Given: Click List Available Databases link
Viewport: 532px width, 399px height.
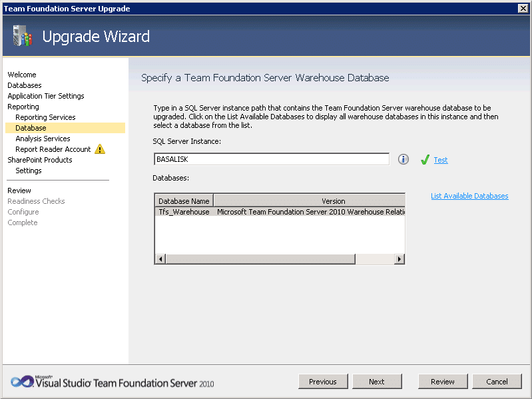Looking at the screenshot, I should 469,196.
